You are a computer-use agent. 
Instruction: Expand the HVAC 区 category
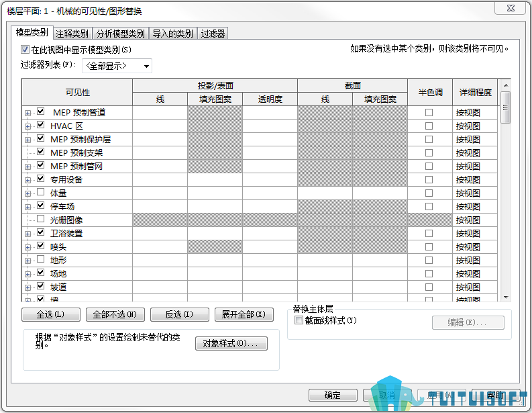[x=28, y=126]
